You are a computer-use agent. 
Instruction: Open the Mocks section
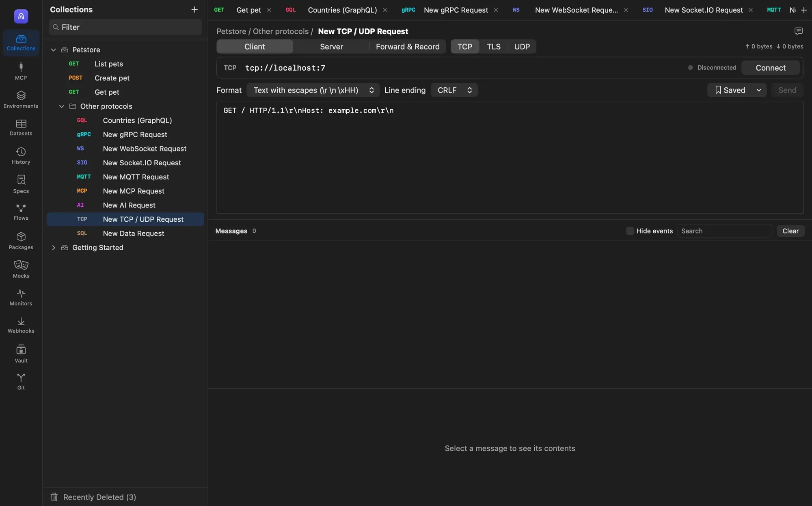pos(21,269)
